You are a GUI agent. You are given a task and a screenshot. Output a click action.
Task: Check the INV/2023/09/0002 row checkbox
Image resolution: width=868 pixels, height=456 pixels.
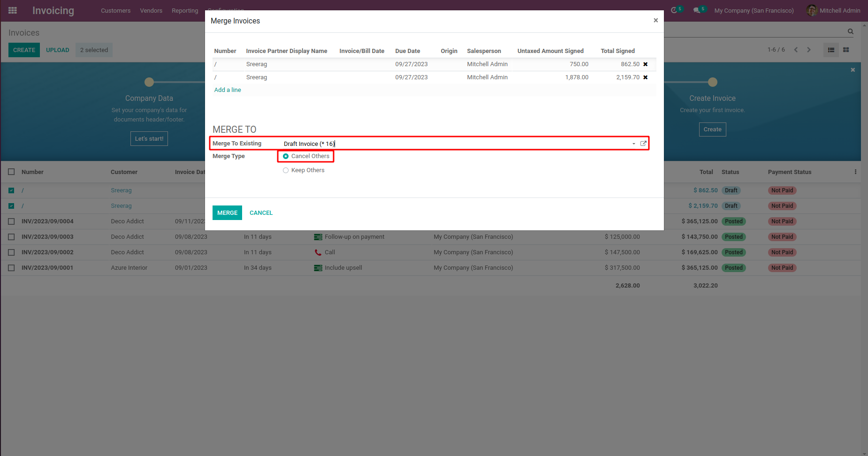[11, 252]
